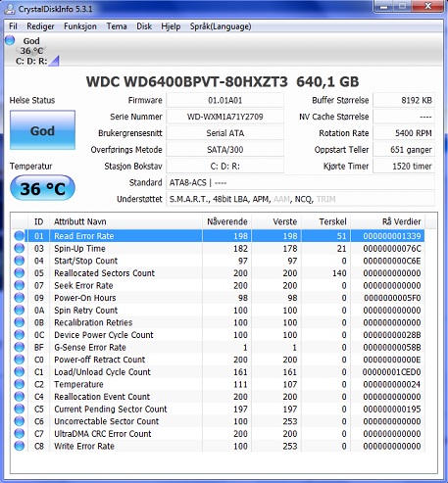Click the status orb for Spin-Up Time
Viewport: 448px width, 483px height.
pyautogui.click(x=20, y=248)
